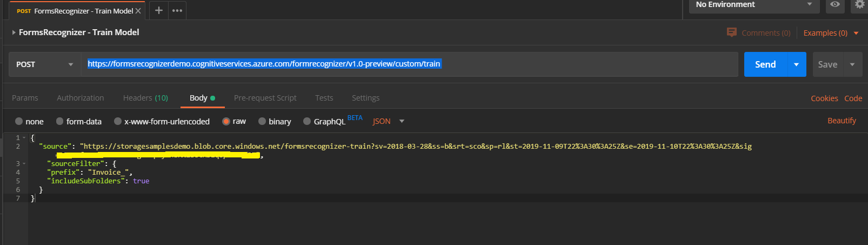Click the "prefix" key in editor
Image resolution: width=868 pixels, height=245 pixels.
pos(63,173)
